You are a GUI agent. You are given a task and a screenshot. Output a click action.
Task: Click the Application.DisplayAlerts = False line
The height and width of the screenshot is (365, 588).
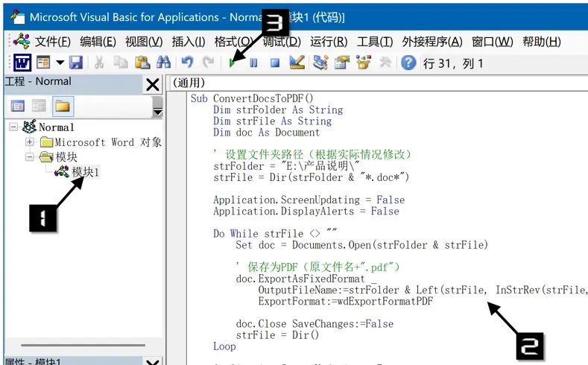pyautogui.click(x=306, y=211)
